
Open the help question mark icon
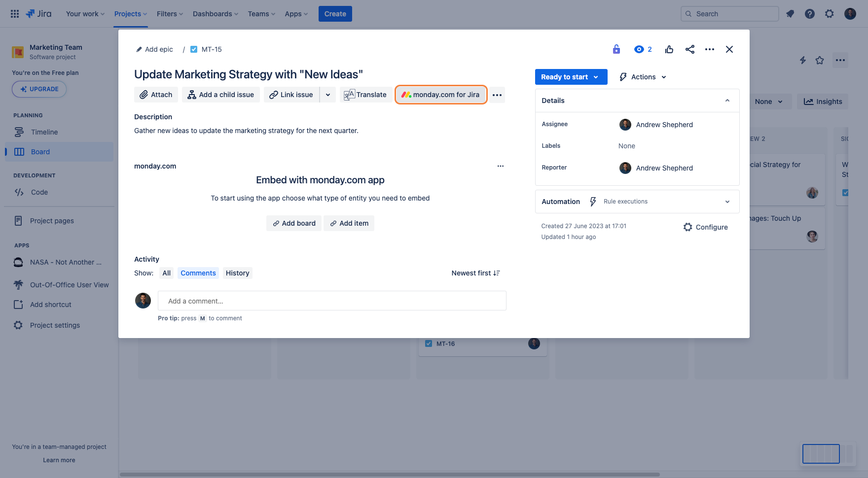(810, 14)
